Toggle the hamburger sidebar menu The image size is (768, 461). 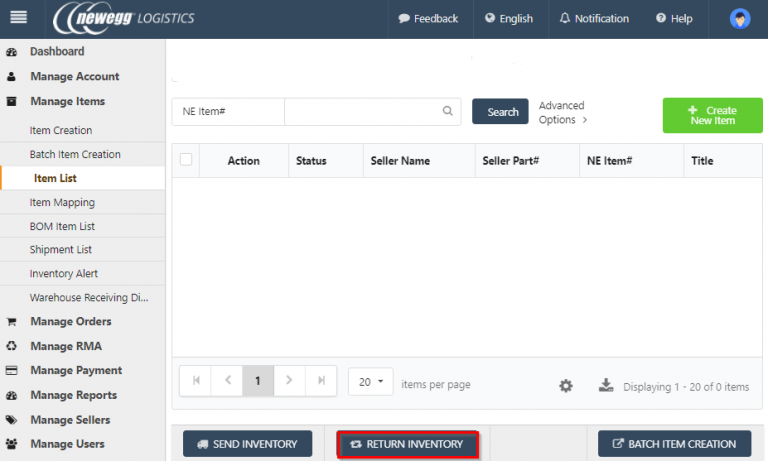click(19, 18)
